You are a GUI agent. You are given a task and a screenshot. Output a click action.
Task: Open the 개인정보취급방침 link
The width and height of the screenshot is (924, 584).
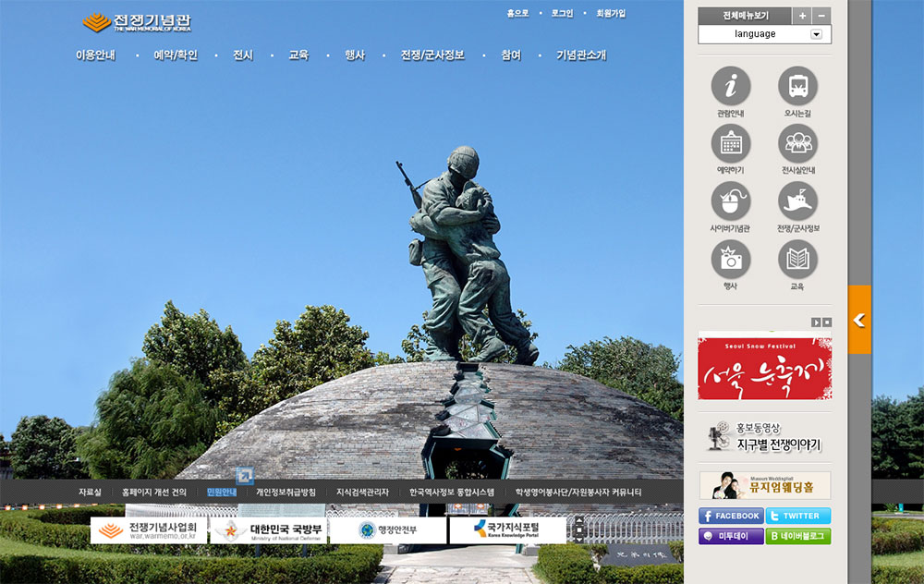[x=286, y=493]
